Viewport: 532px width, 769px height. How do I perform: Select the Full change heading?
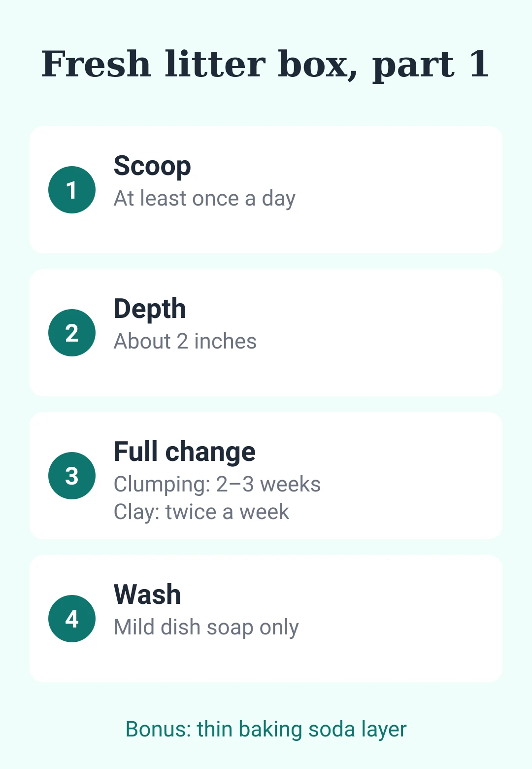185,452
